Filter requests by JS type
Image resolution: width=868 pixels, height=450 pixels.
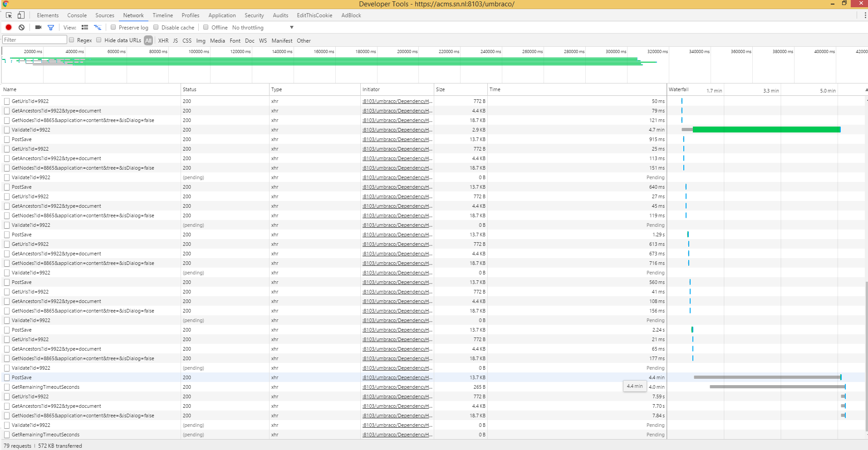point(175,40)
